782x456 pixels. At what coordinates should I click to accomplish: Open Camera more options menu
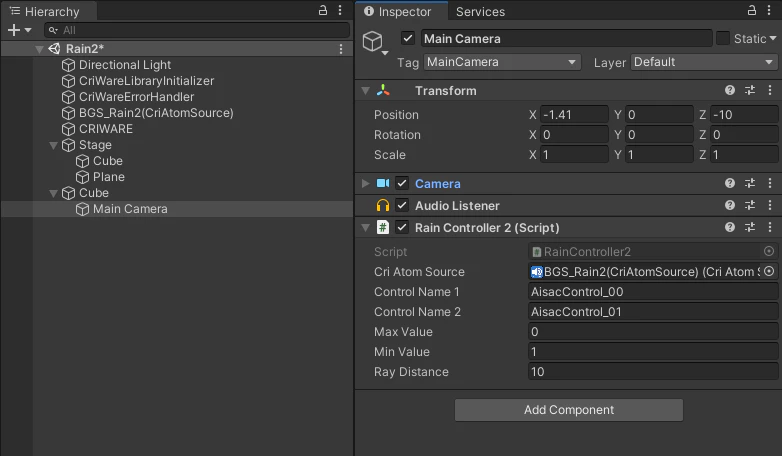click(x=770, y=183)
